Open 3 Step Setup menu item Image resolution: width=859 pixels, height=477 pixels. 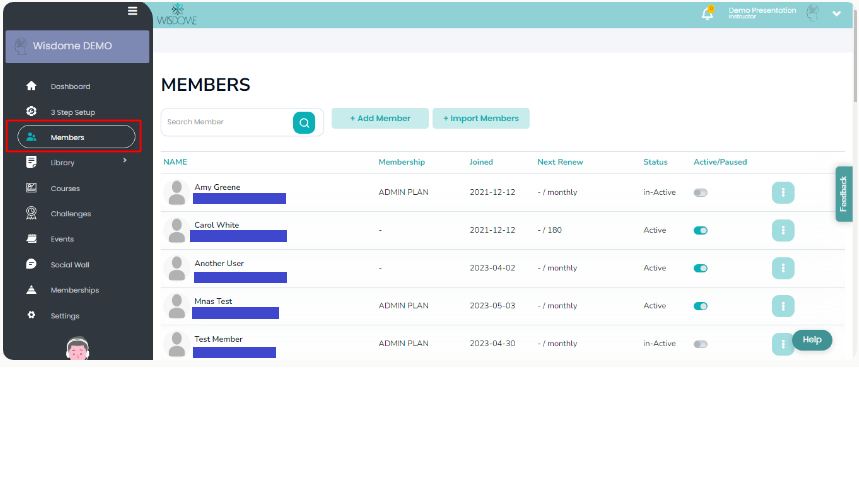point(73,112)
